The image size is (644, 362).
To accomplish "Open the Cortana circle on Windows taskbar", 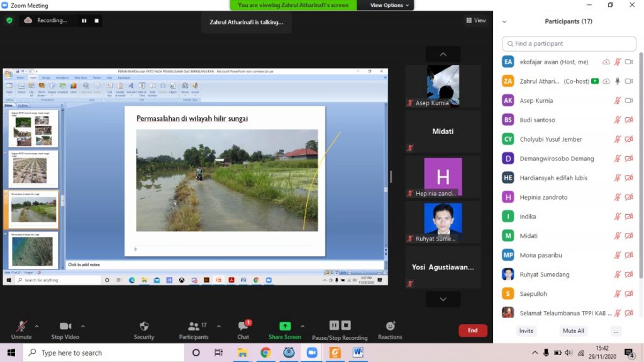I will coord(196,353).
